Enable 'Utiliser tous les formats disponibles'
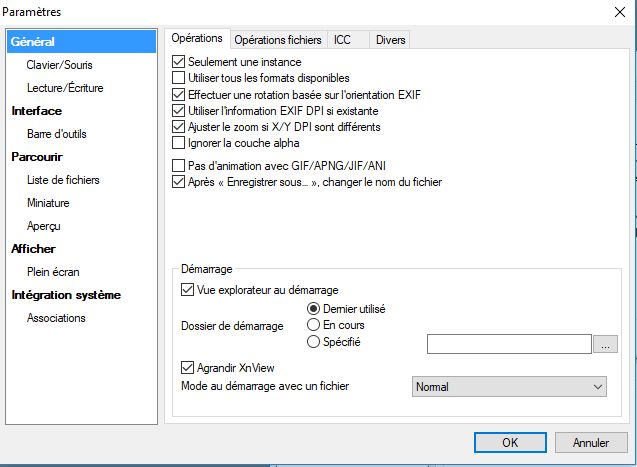The image size is (637, 467). pos(180,78)
